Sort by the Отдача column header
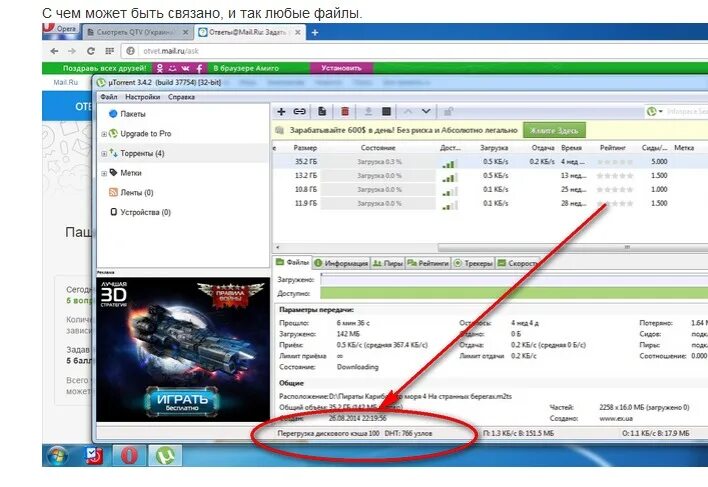 pos(543,148)
